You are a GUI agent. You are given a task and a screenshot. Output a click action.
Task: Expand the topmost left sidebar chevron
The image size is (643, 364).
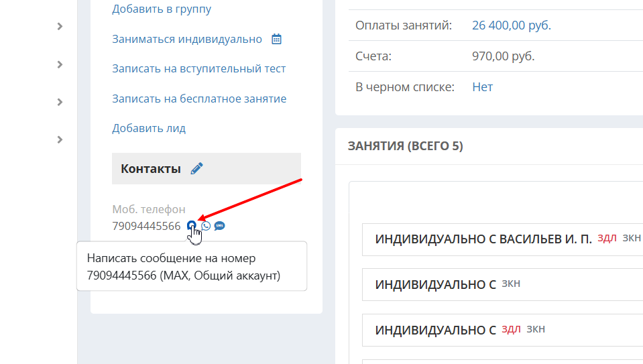coord(60,27)
